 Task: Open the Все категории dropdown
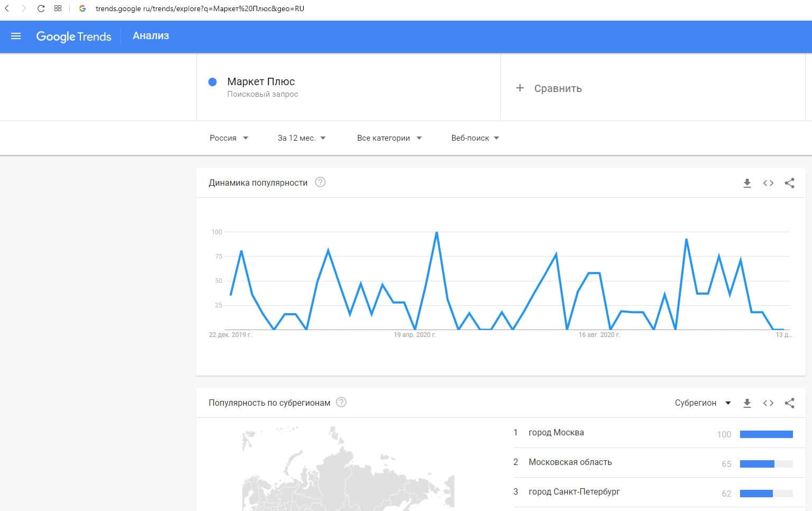tap(389, 138)
